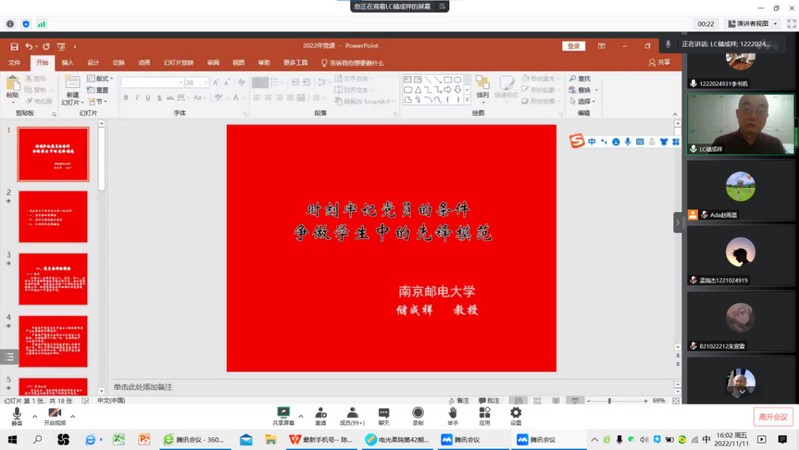Viewport: 799px width, 450px height.
Task: Open the 聊天 chat icon
Action: click(384, 414)
